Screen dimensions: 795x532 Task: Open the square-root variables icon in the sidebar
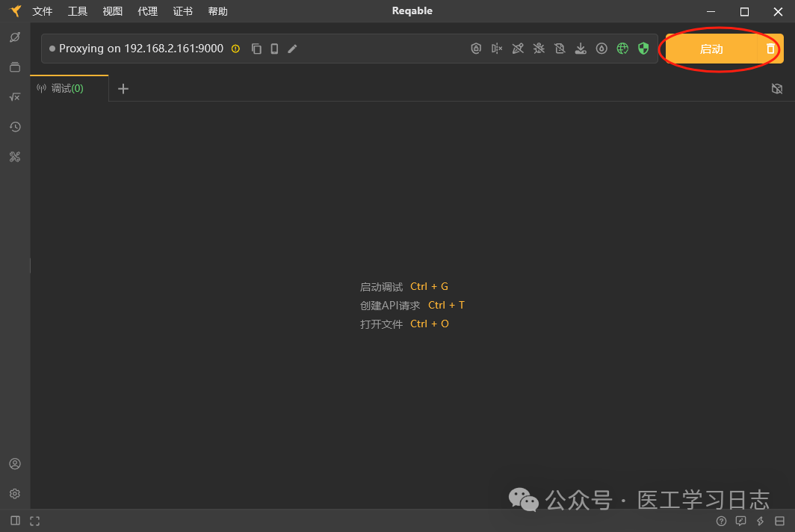(x=15, y=97)
